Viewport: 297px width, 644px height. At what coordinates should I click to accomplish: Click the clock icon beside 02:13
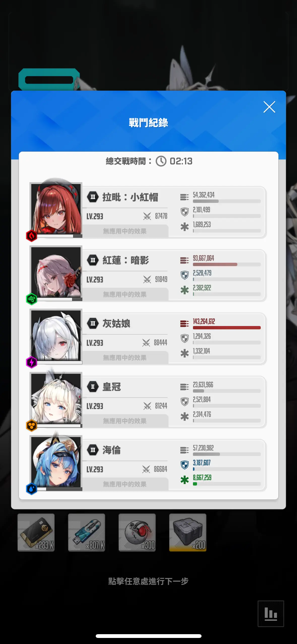click(x=161, y=161)
